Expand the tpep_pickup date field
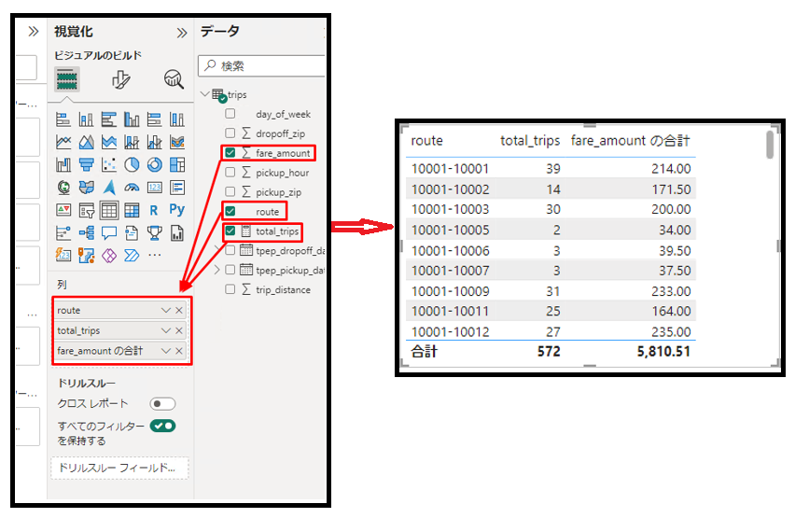Image resolution: width=809 pixels, height=532 pixels. [x=218, y=270]
